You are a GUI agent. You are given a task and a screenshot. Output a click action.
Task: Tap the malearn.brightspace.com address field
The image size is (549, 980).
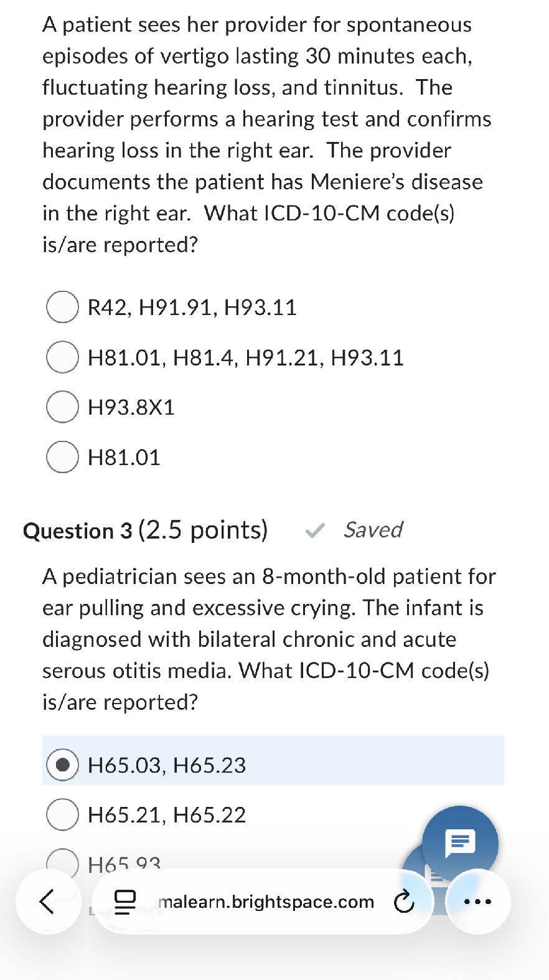[x=266, y=902]
